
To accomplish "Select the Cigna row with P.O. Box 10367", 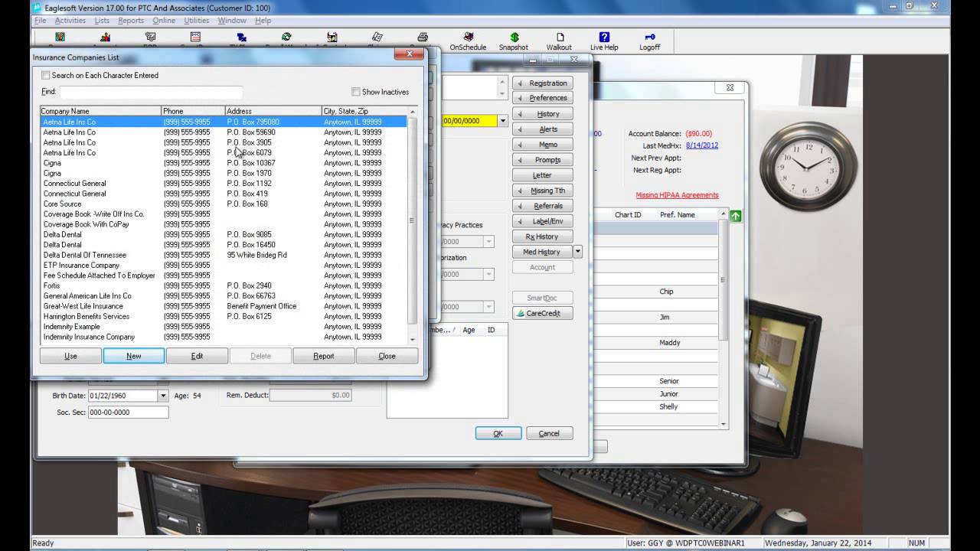I will coord(224,163).
